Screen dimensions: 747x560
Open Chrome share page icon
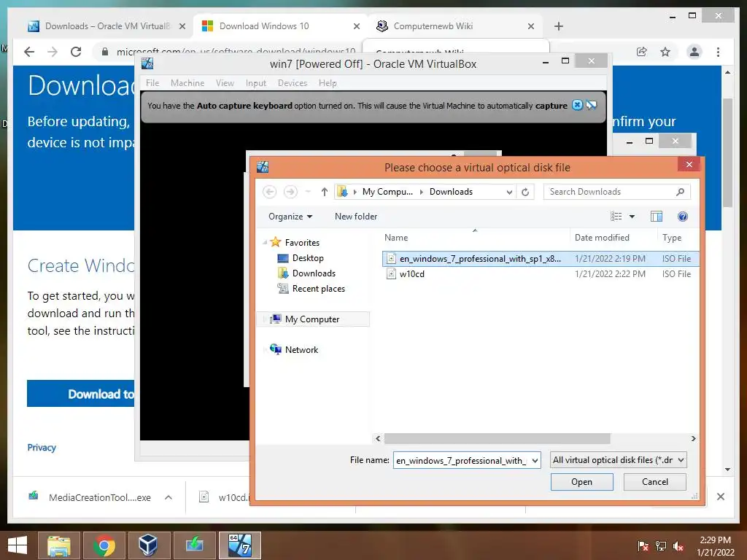click(x=642, y=52)
